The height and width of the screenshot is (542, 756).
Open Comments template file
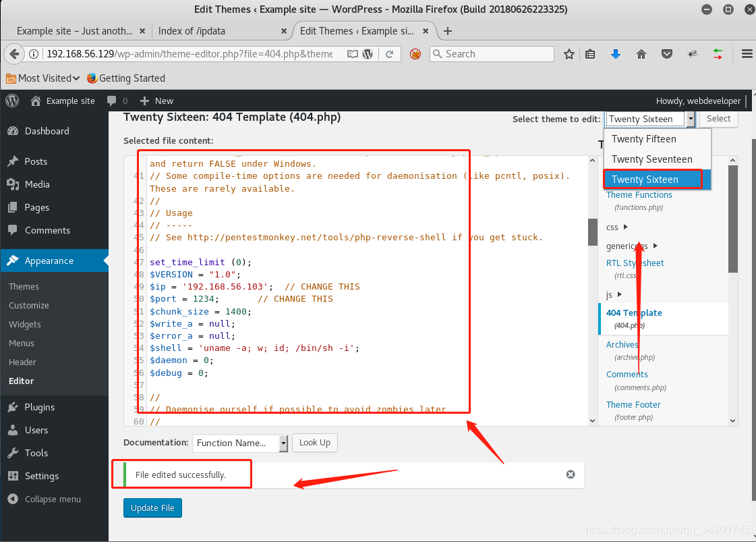tap(627, 375)
